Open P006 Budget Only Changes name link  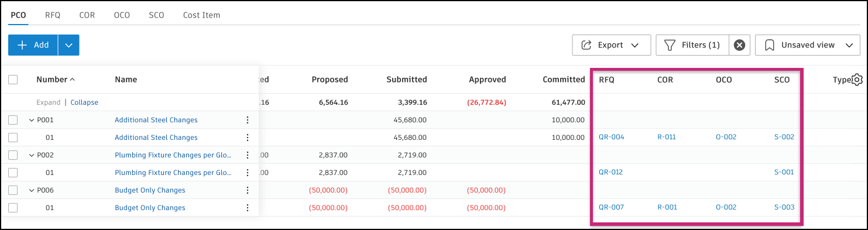pyautogui.click(x=150, y=190)
